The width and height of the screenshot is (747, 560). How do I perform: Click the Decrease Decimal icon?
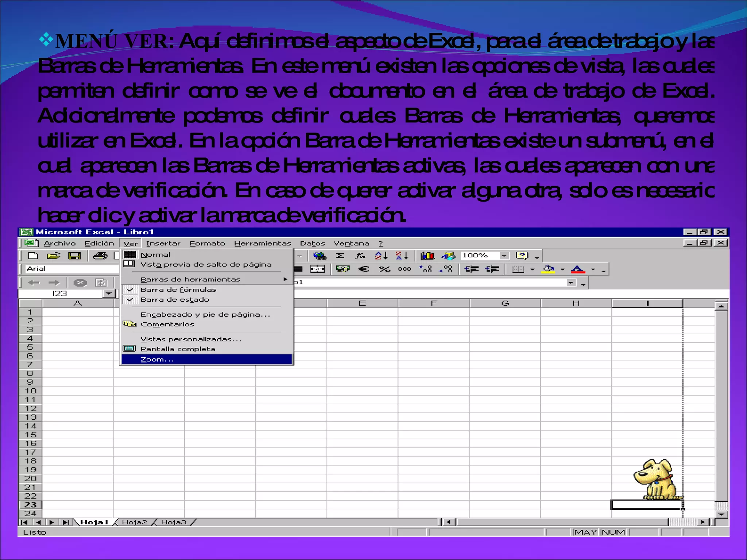click(x=446, y=269)
